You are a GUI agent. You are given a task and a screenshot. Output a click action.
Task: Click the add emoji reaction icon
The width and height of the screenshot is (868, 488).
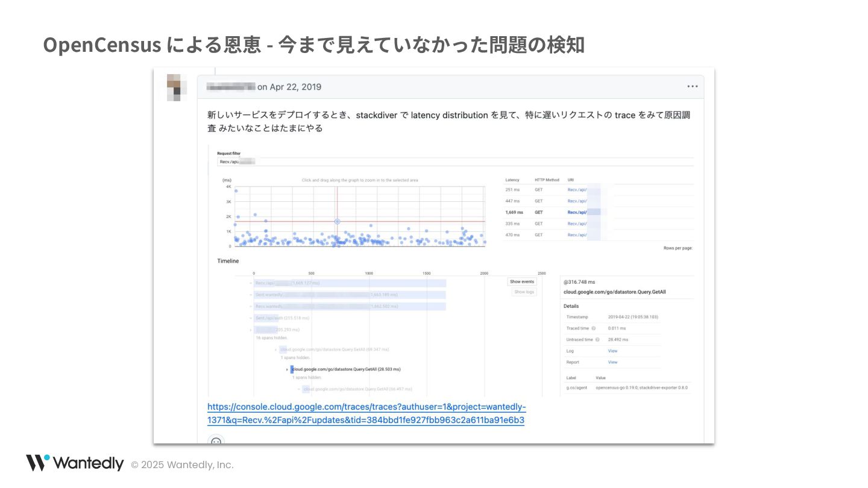point(216,442)
